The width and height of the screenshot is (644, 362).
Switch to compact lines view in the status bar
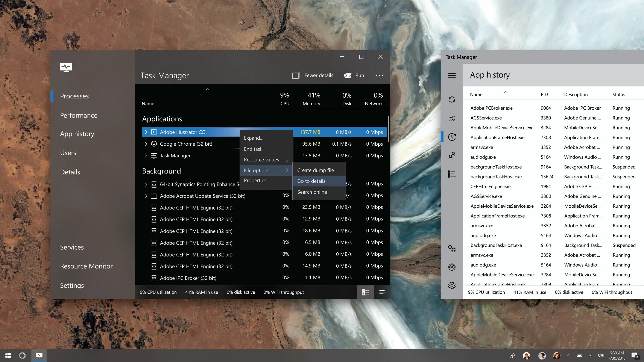382,292
